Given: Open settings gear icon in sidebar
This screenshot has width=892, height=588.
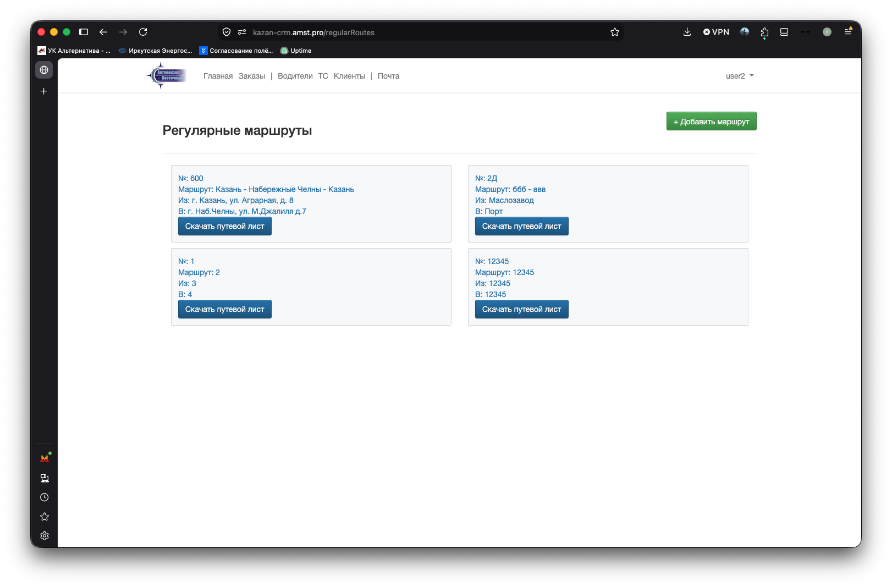Looking at the screenshot, I should click(45, 536).
